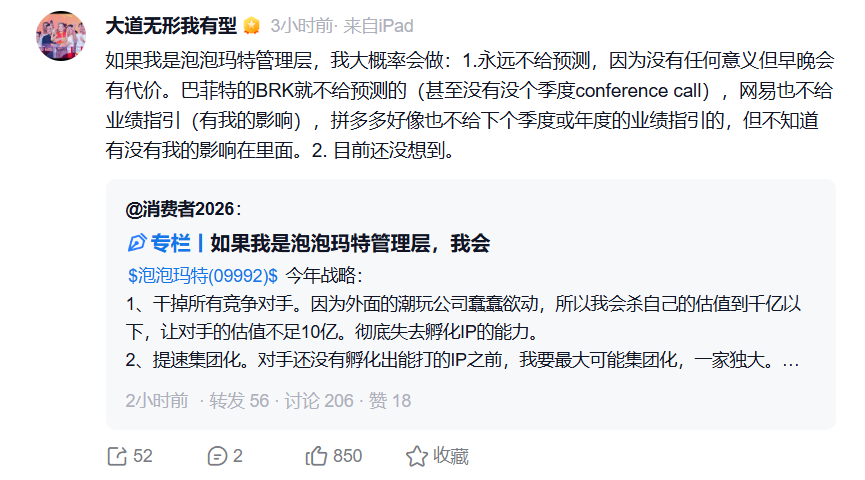
Task: Open comments via the speech bubble icon
Action: [217, 456]
